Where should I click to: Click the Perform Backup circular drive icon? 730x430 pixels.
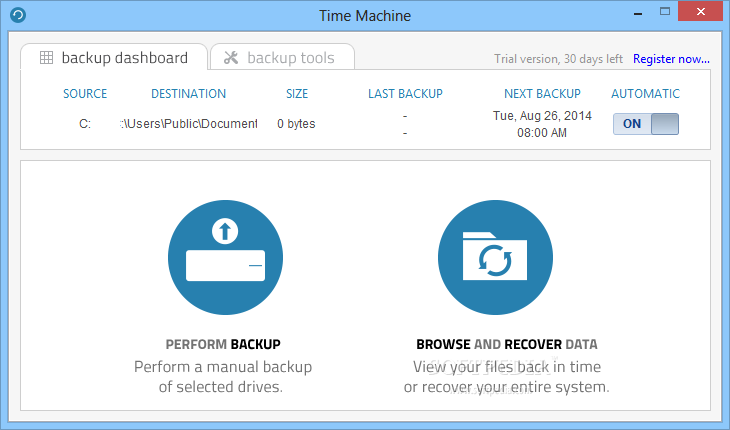click(225, 257)
